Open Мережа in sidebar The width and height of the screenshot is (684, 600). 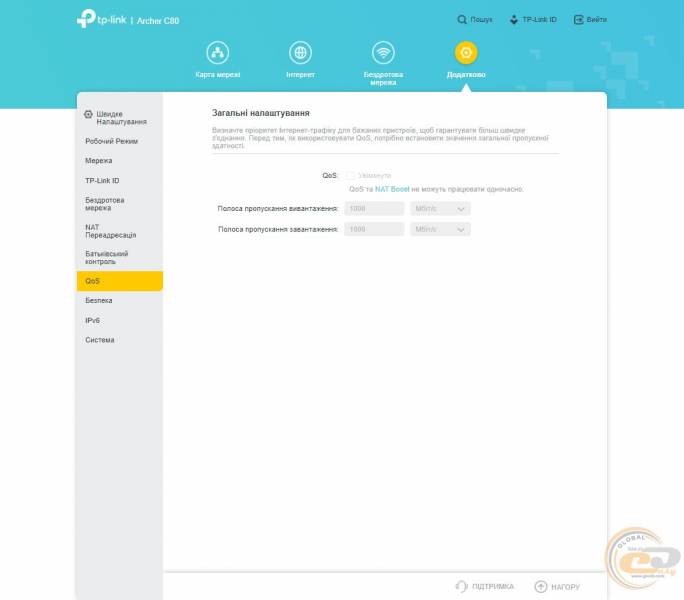[99, 161]
